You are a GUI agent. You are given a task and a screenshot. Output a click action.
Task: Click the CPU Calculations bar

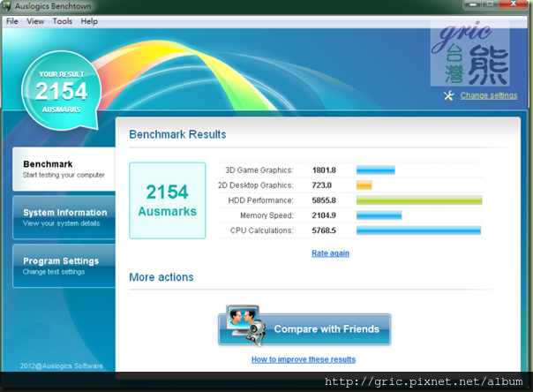coord(418,230)
